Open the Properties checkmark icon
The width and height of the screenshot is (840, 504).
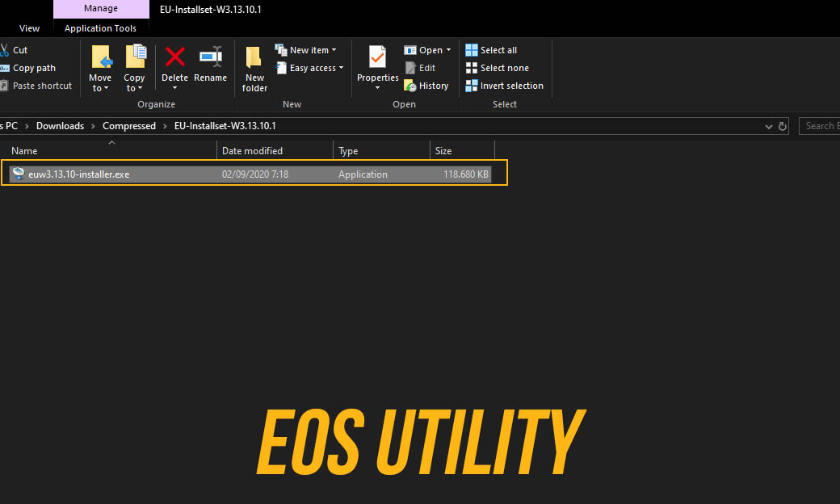[377, 57]
